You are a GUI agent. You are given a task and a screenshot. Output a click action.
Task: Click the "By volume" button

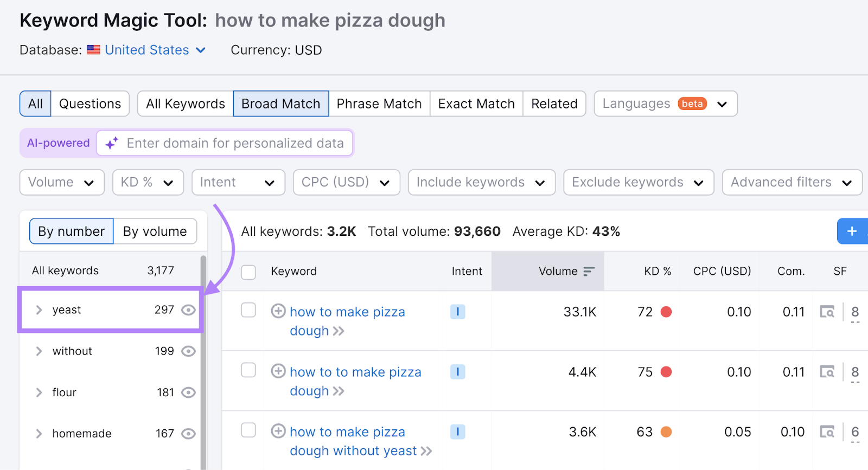click(x=155, y=231)
